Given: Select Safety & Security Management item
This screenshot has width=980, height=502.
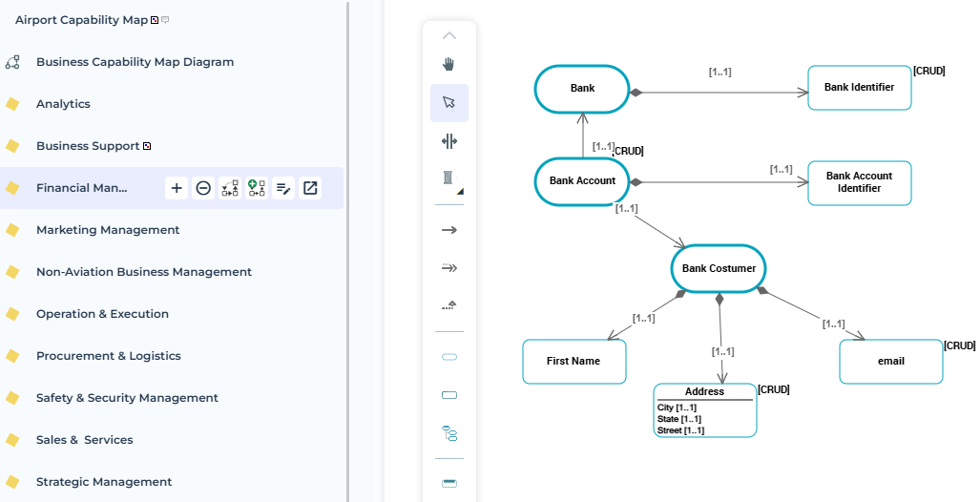Looking at the screenshot, I should [127, 398].
